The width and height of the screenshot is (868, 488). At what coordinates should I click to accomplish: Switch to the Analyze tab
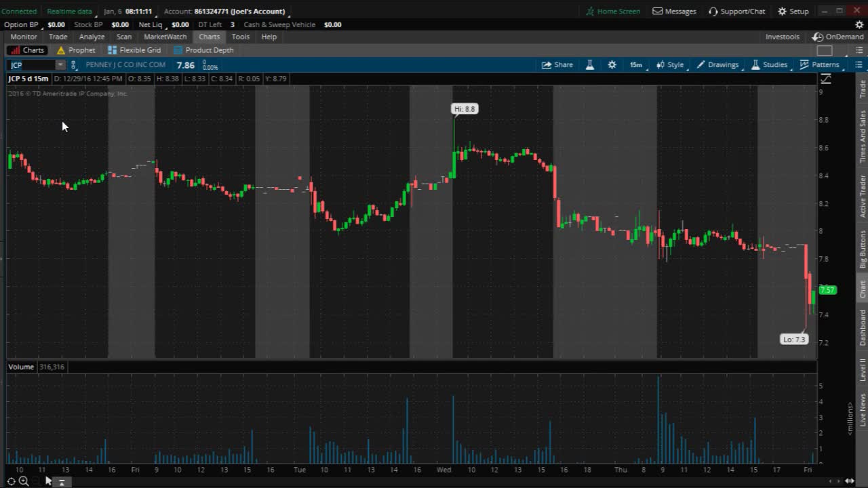click(x=92, y=37)
